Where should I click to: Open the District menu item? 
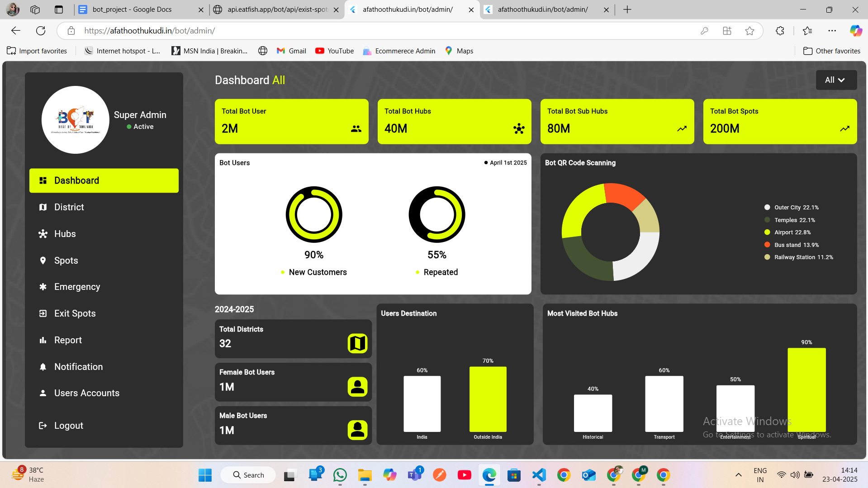pos(69,207)
